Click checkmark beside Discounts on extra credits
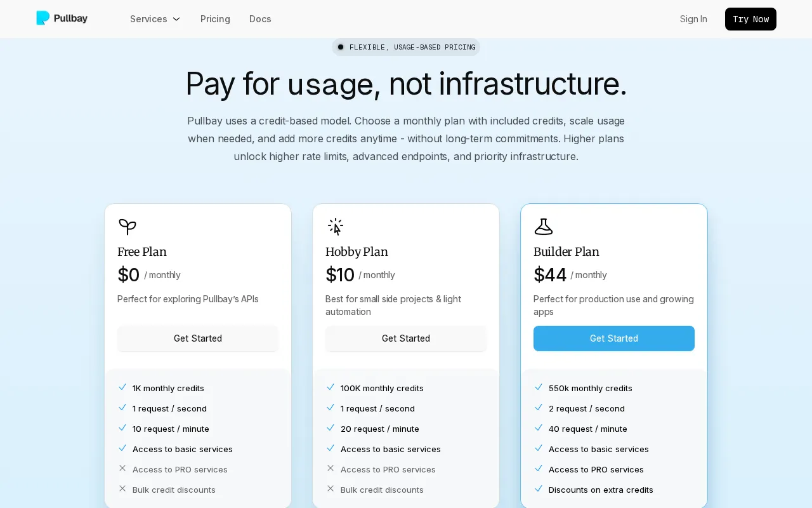Screen dimensions: 812x508 (x=539, y=489)
